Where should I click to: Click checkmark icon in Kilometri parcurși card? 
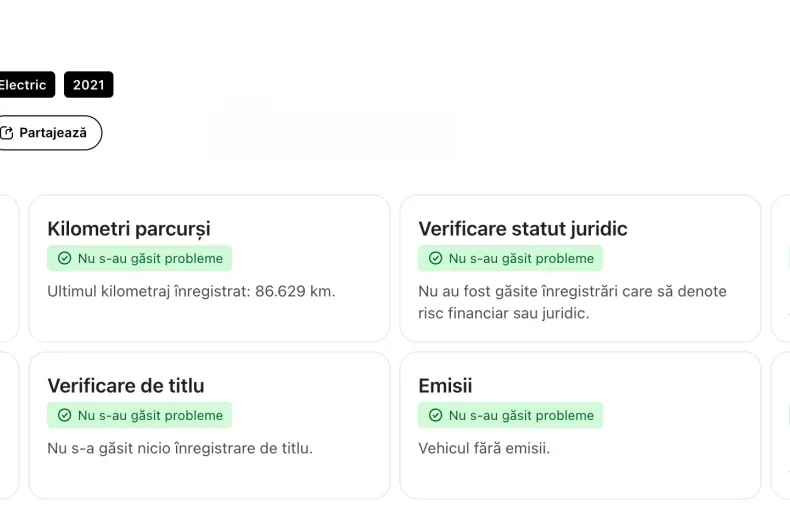click(x=64, y=258)
